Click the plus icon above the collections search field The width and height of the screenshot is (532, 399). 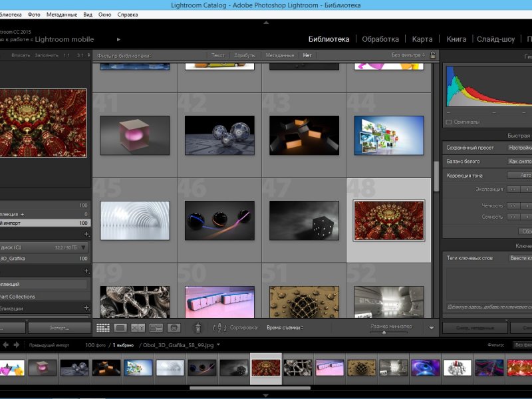[x=86, y=271]
